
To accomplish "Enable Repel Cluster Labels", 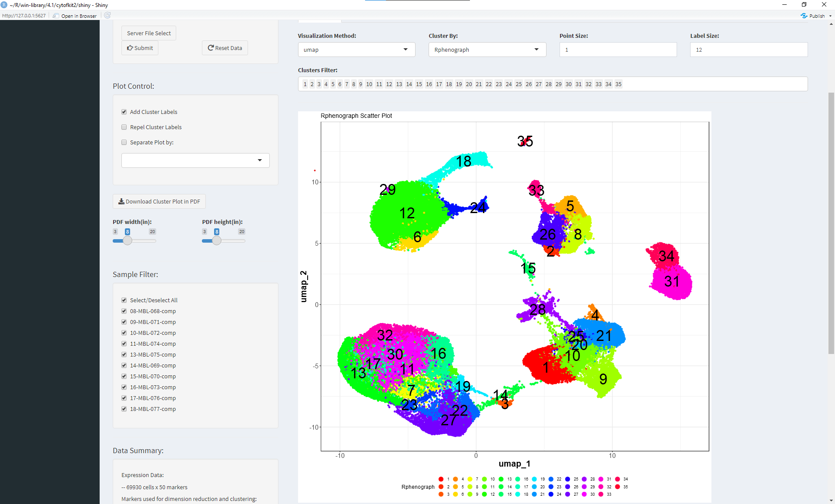I will 124,127.
